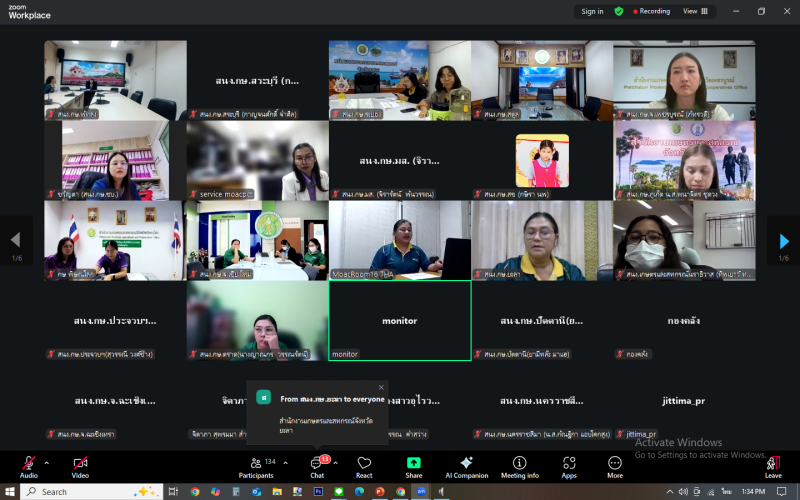Open the Participants list

[256, 466]
